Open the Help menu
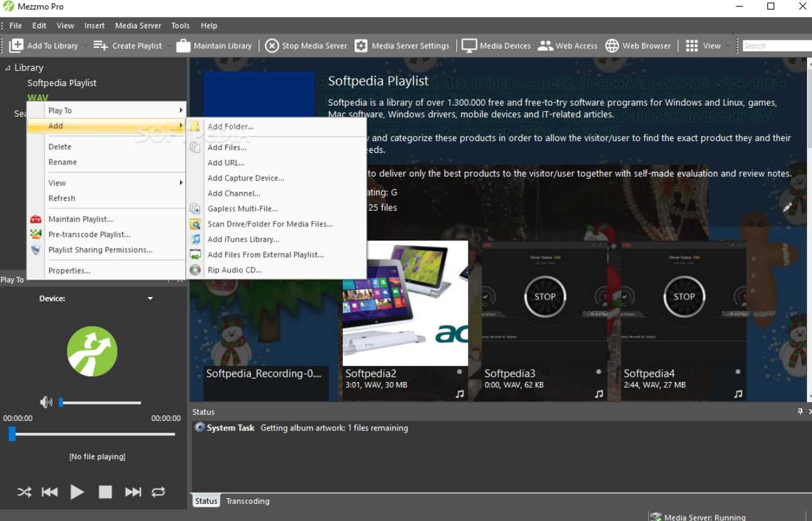The image size is (812, 521). (x=209, y=26)
